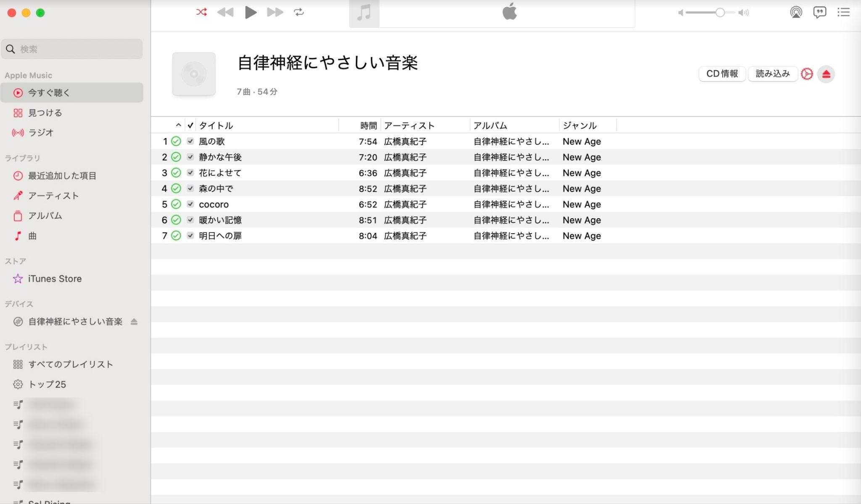861x504 pixels.
Task: Open AirPlay output selector
Action: [x=796, y=12]
